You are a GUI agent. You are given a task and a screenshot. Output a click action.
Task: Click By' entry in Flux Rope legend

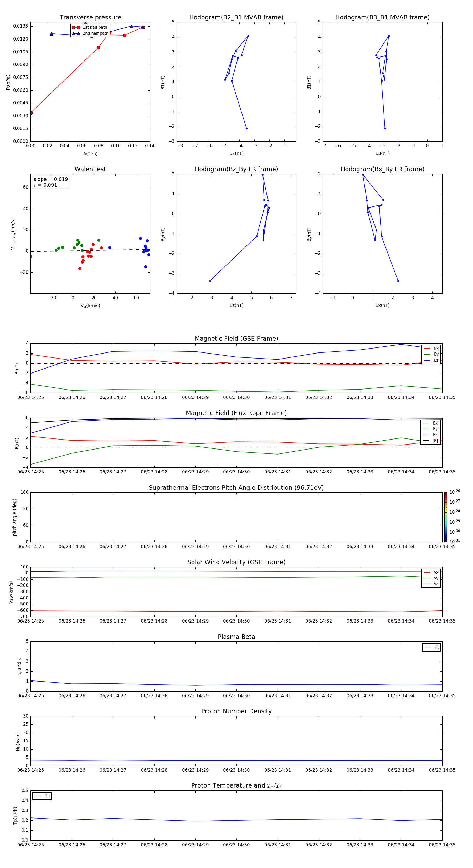[431, 429]
